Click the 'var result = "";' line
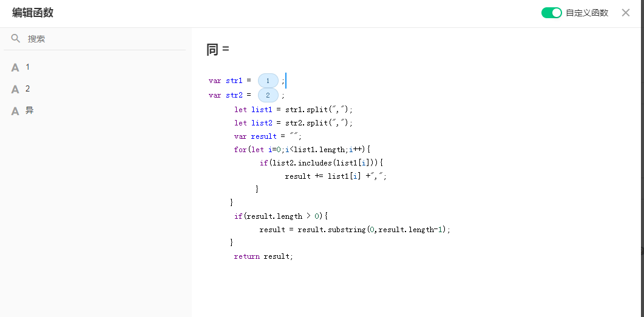 click(x=268, y=136)
